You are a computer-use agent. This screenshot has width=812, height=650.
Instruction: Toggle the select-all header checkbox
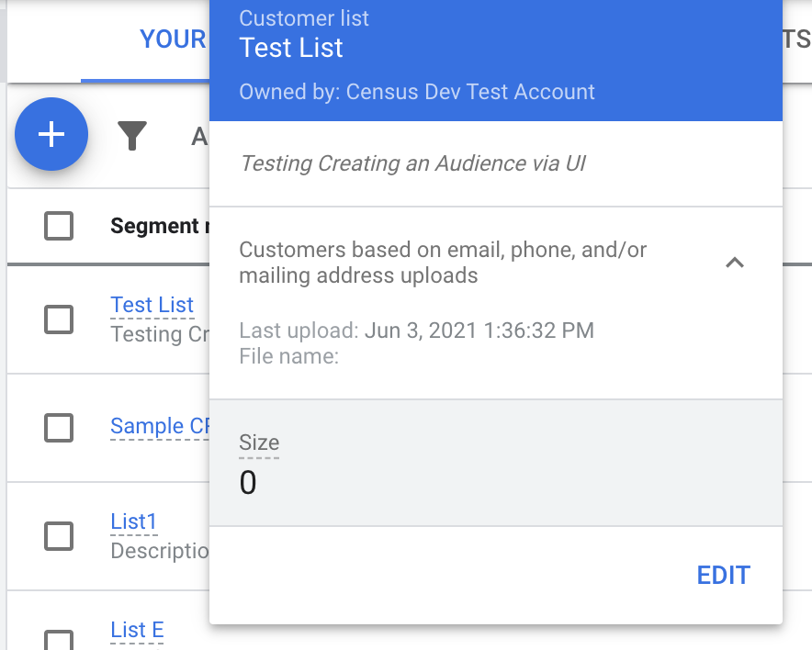point(59,226)
